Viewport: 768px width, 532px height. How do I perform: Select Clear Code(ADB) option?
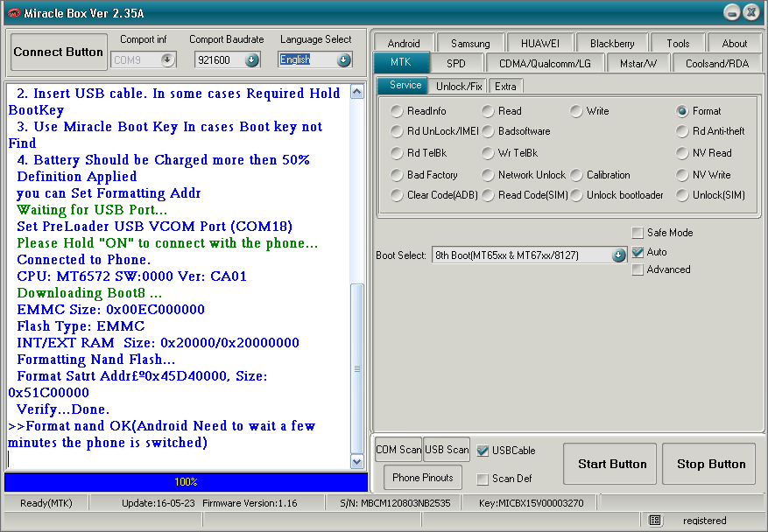[x=396, y=195]
